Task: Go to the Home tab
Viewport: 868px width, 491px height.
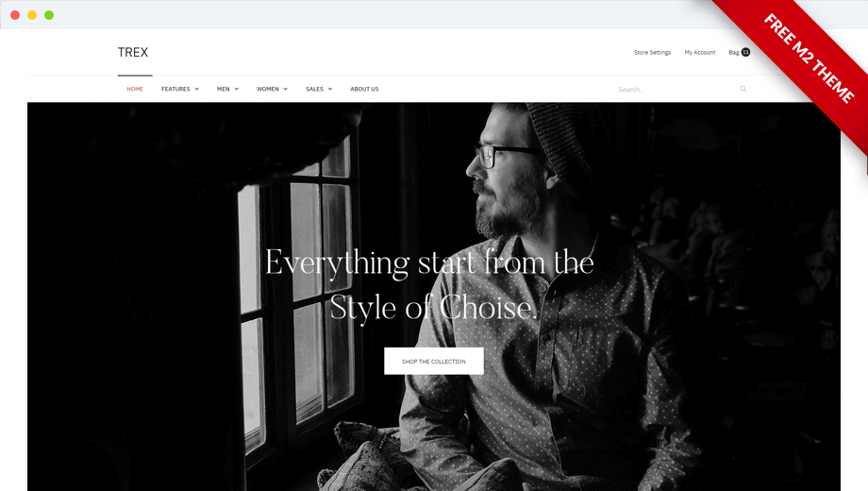Action: coord(135,89)
